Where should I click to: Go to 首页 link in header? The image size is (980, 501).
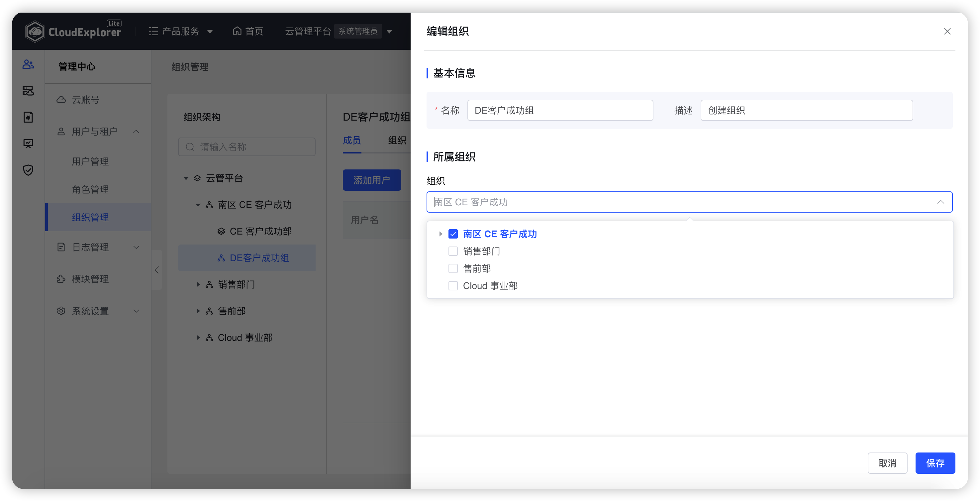tap(248, 31)
